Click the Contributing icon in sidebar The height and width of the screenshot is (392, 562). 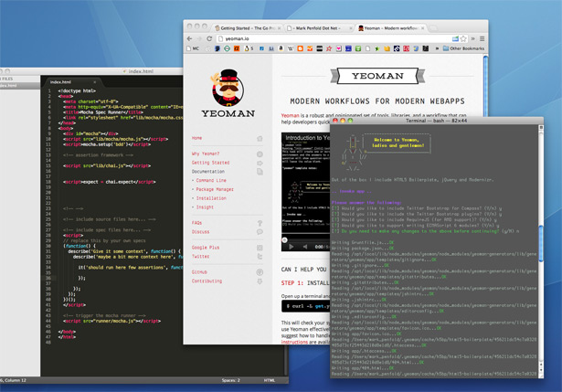pos(260,281)
